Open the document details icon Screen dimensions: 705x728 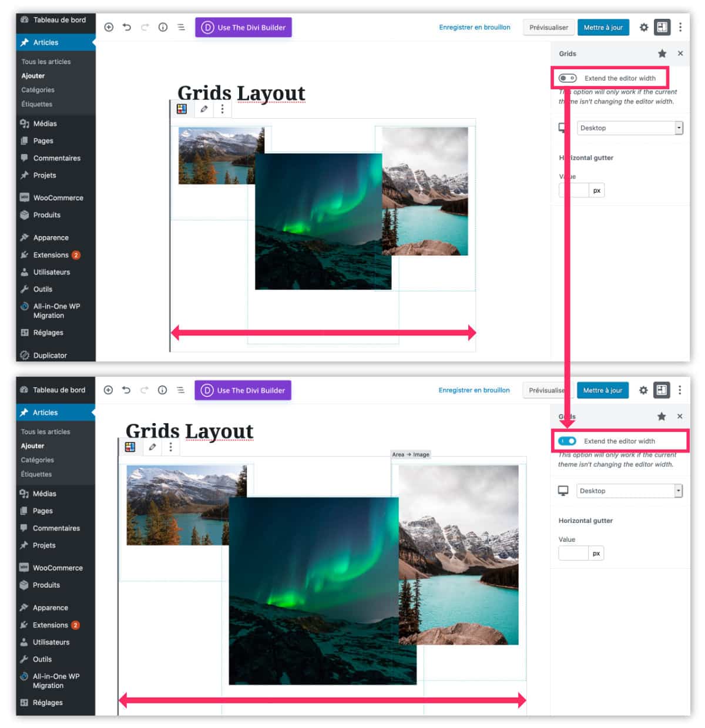pos(163,27)
